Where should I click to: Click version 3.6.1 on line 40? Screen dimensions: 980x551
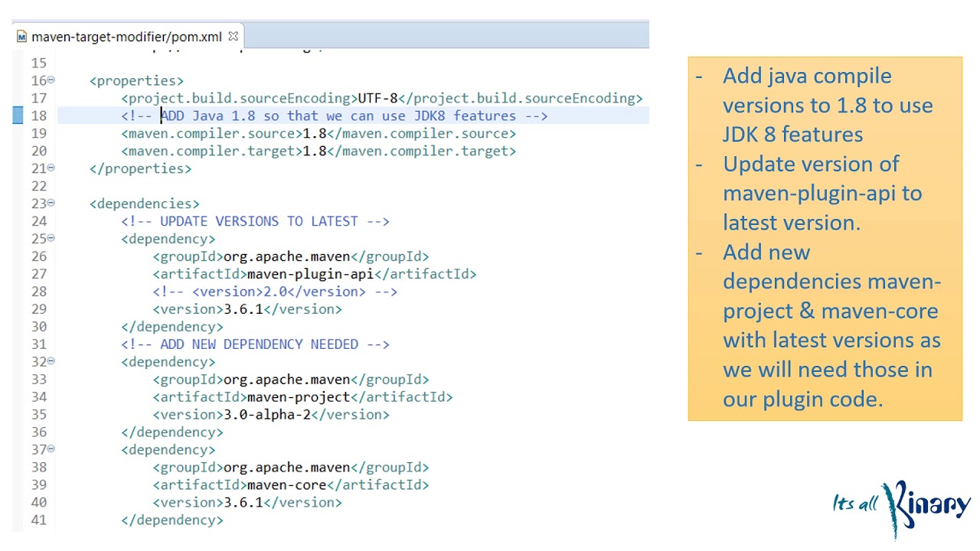tap(243, 503)
